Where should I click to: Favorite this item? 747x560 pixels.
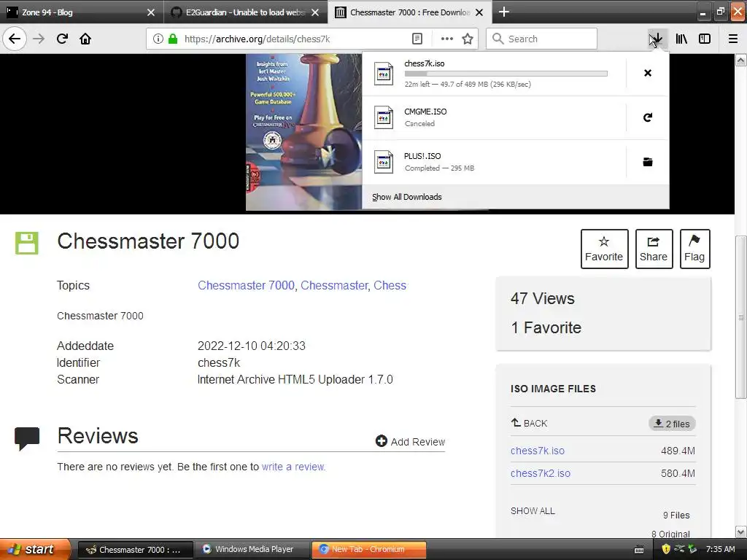click(x=604, y=249)
